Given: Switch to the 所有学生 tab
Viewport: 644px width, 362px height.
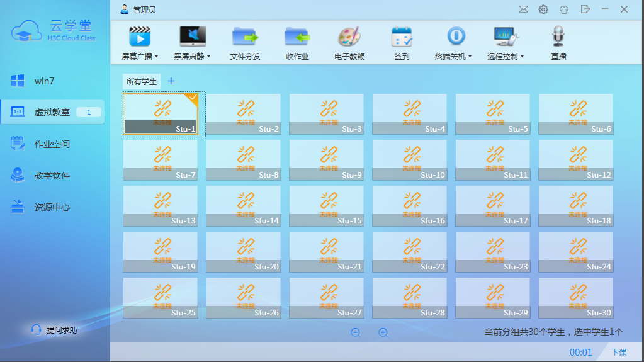Looking at the screenshot, I should 141,81.
